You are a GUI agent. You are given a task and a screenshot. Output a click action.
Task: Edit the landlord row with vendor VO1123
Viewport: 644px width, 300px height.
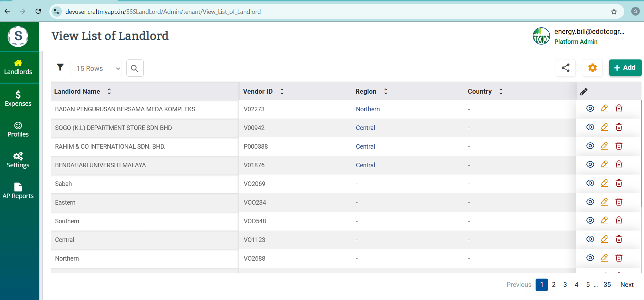pyautogui.click(x=604, y=239)
